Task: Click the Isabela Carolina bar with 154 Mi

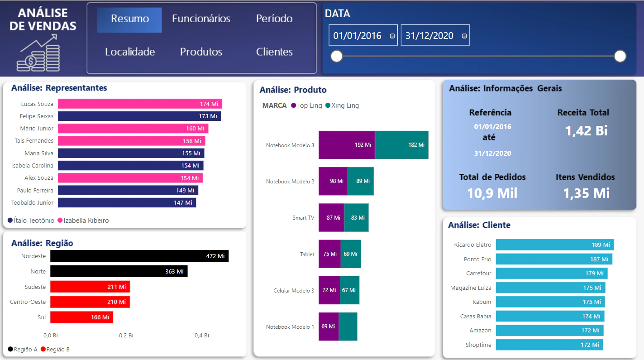Action: point(130,166)
